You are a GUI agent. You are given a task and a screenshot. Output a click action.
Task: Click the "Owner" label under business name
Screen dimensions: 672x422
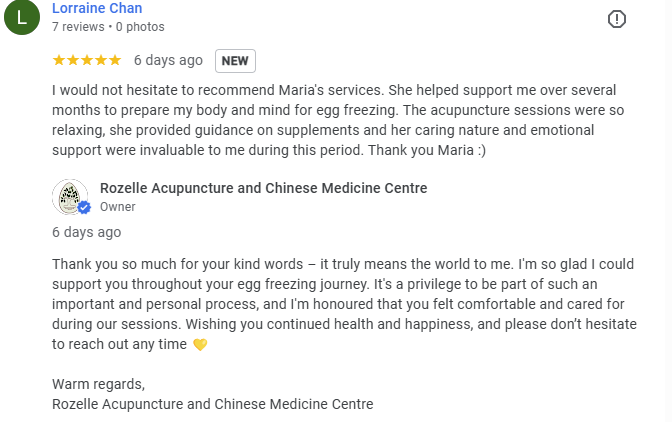(117, 207)
